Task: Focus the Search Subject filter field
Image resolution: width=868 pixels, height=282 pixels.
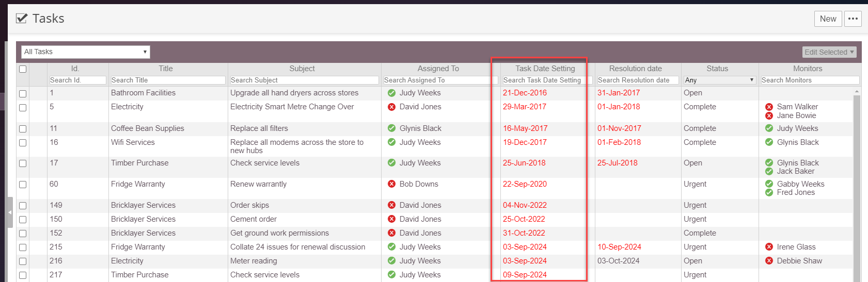Action: pos(304,80)
